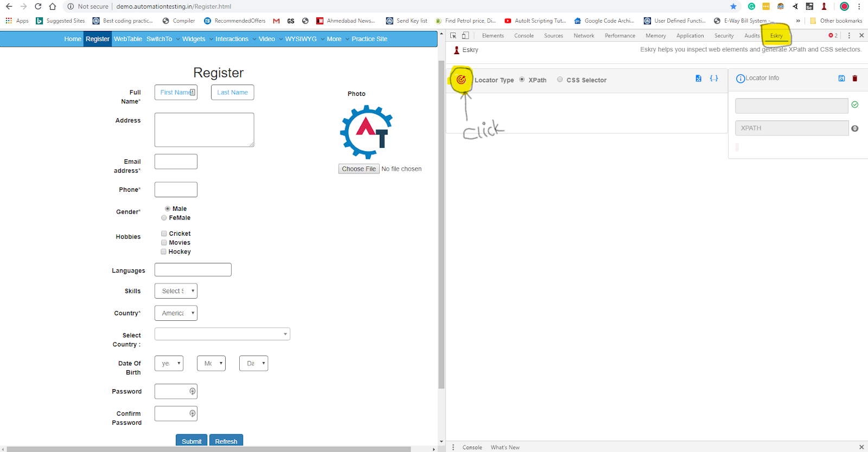Open the console drawer three-dot menu
Screen dimensions: 868x452
point(454,447)
